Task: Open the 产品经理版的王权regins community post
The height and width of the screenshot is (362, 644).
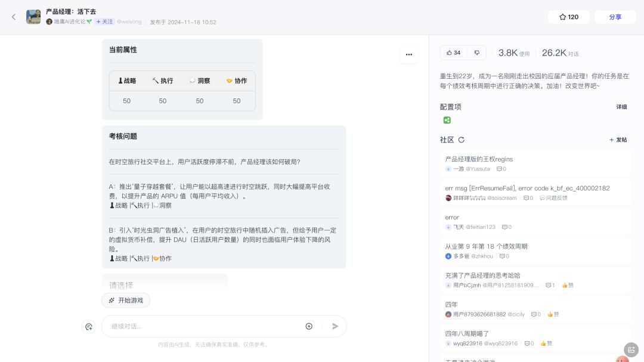Action: point(479,159)
